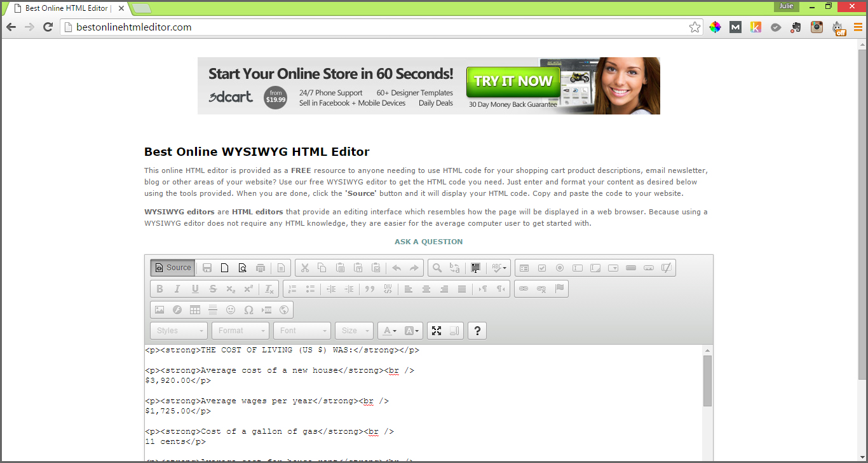Insert a Radio Button form field
Viewport: 868px width, 463px height.
pyautogui.click(x=560, y=268)
